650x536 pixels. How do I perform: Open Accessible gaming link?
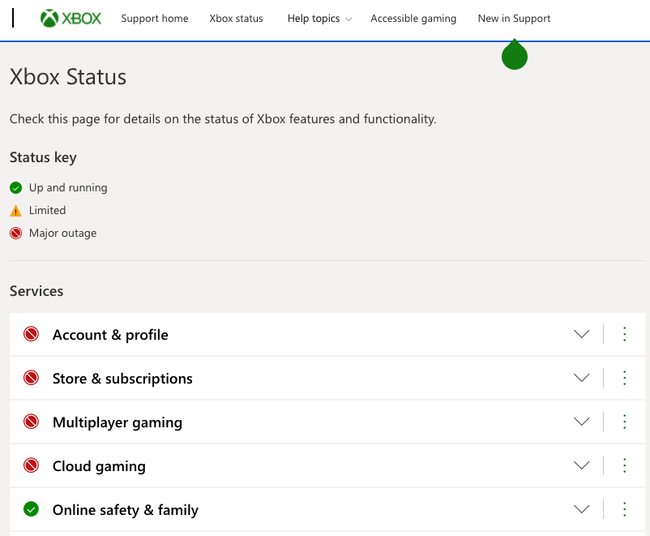tap(413, 19)
